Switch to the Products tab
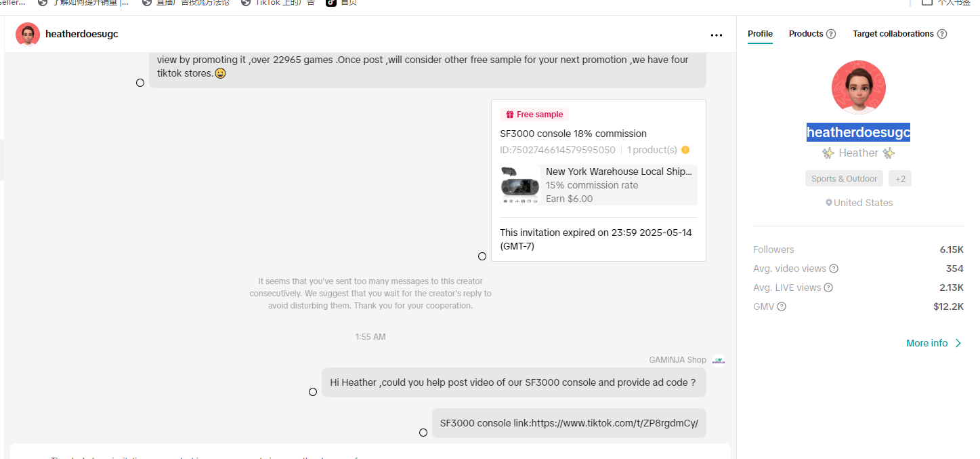 [x=806, y=34]
